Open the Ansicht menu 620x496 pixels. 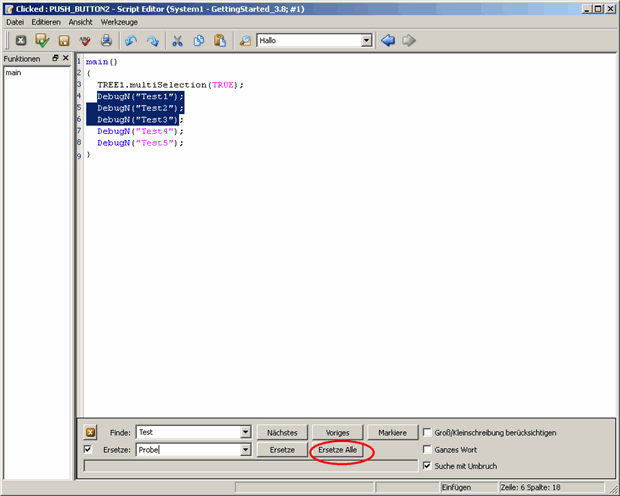click(x=80, y=22)
